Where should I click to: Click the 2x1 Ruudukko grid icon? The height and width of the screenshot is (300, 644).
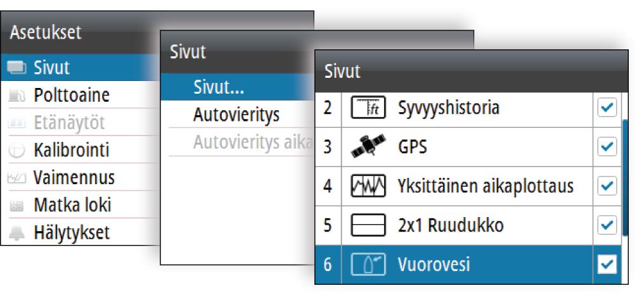tap(368, 225)
